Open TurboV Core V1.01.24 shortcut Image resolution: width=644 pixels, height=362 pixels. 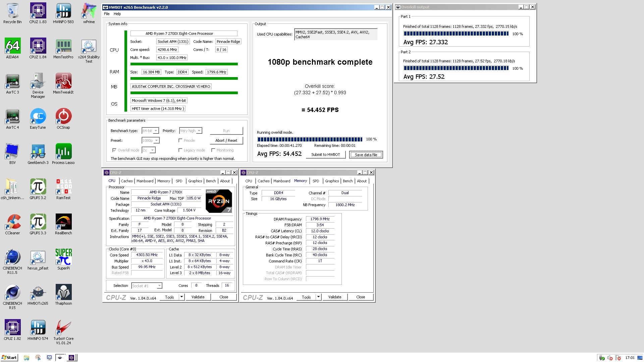coord(63,332)
